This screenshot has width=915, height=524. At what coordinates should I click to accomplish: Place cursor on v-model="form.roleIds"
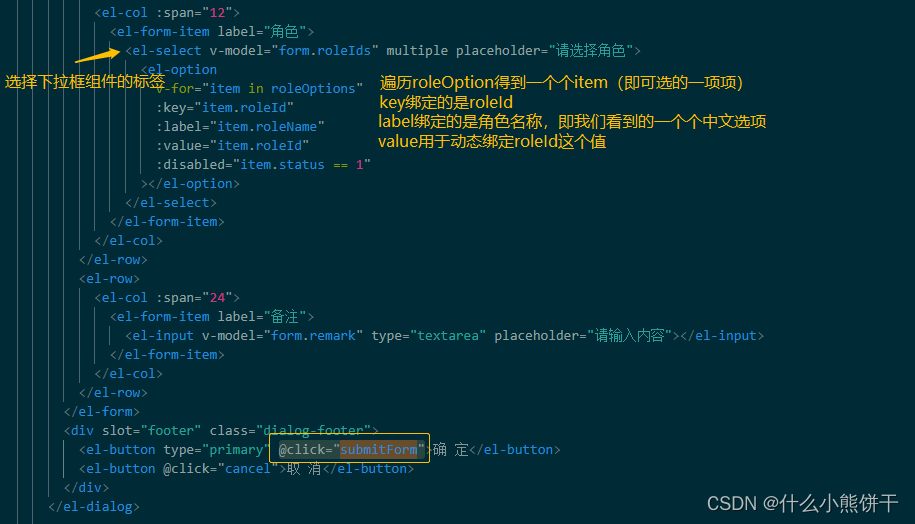pyautogui.click(x=294, y=51)
